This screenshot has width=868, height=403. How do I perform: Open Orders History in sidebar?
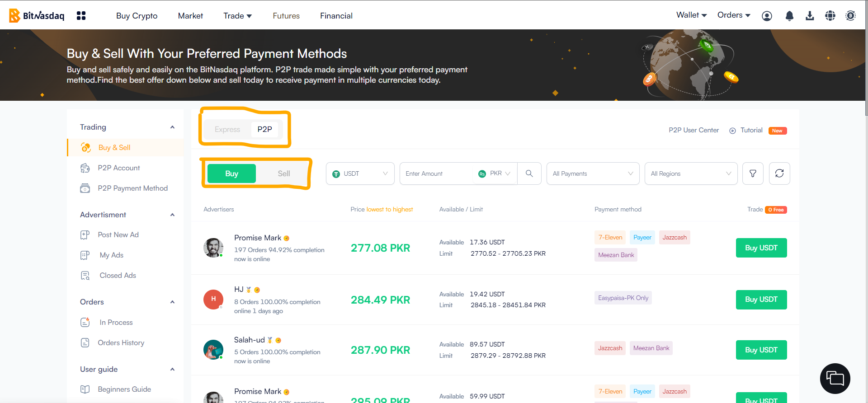coord(121,343)
